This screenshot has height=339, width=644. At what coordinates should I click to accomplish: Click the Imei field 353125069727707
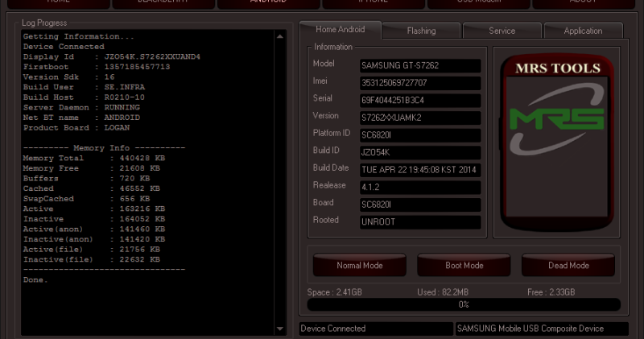[x=420, y=83]
